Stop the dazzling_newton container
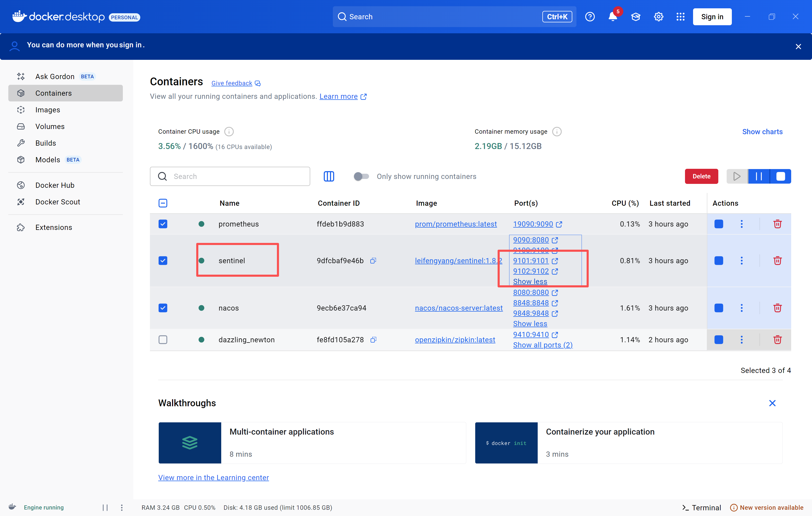Viewport: 812px width, 516px height. [x=719, y=340]
